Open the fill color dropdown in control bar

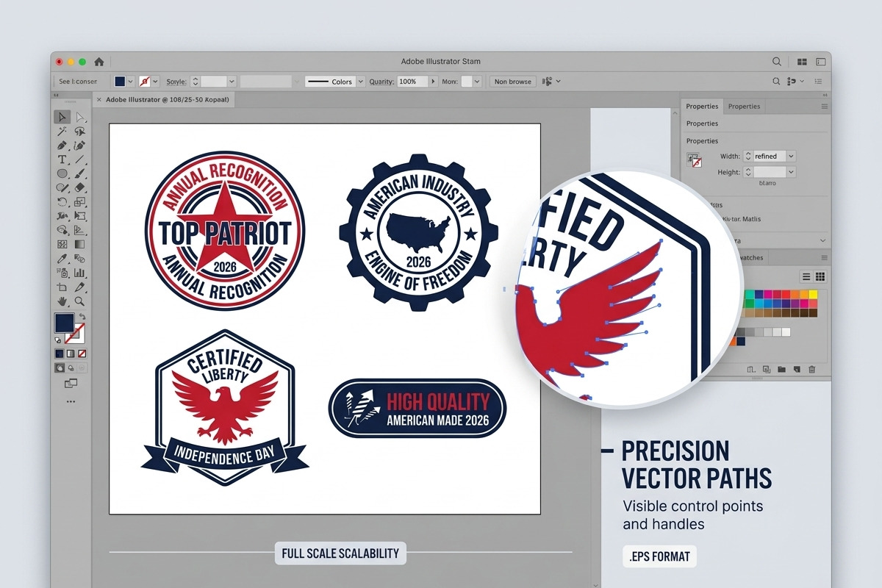click(131, 82)
